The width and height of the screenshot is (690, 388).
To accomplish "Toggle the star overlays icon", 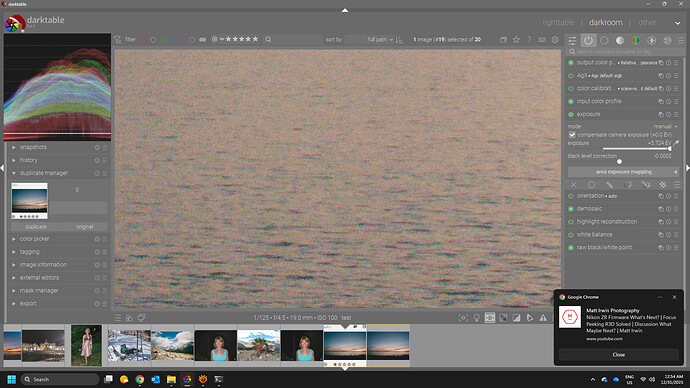I will point(516,40).
